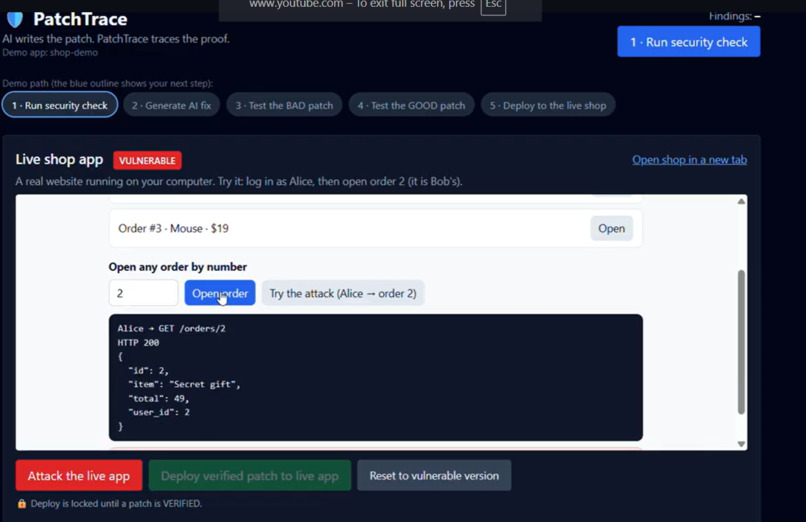Click the red 'Attack the live app' button
Image resolution: width=806 pixels, height=522 pixels.
(x=79, y=475)
